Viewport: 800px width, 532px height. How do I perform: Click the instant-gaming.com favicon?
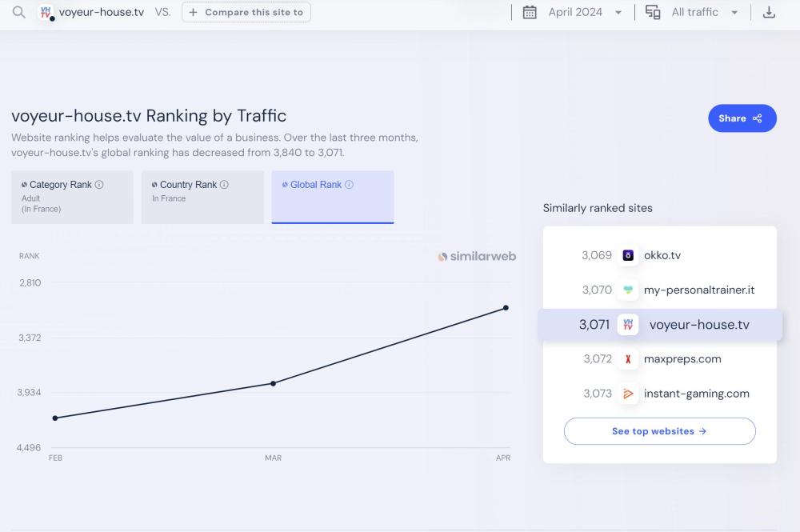click(628, 394)
